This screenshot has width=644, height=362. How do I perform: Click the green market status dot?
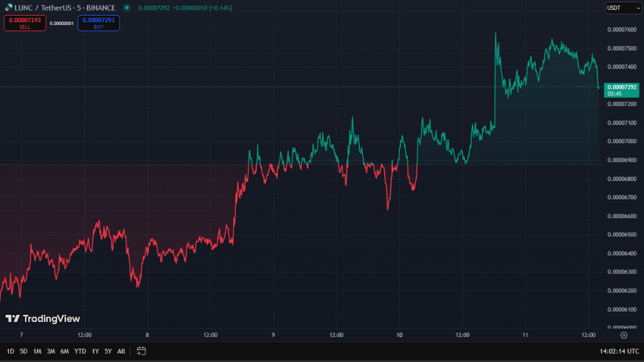127,8
